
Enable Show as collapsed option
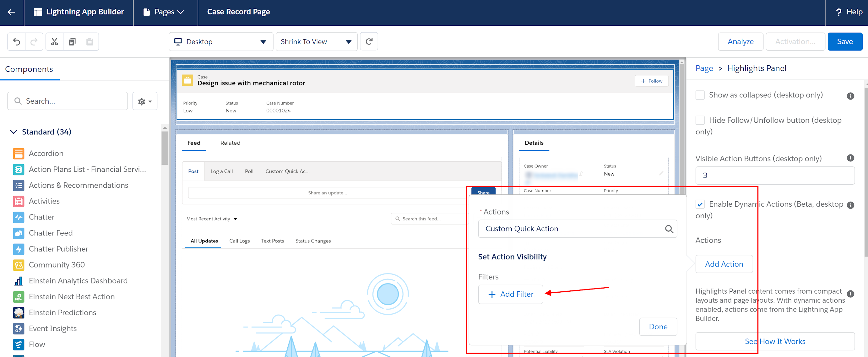(700, 95)
